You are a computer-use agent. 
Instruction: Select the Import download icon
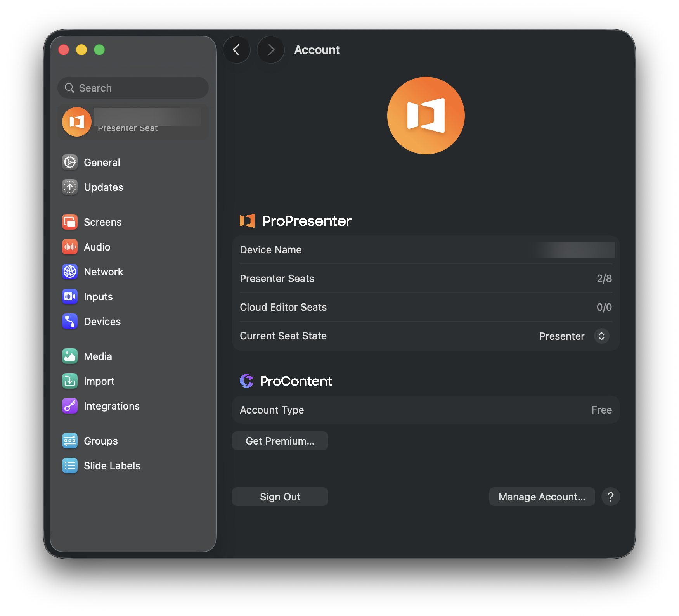pos(70,381)
